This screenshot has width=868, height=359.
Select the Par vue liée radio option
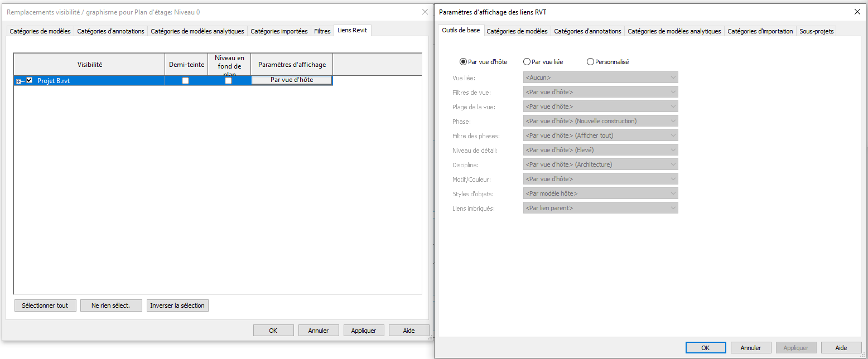[527, 62]
